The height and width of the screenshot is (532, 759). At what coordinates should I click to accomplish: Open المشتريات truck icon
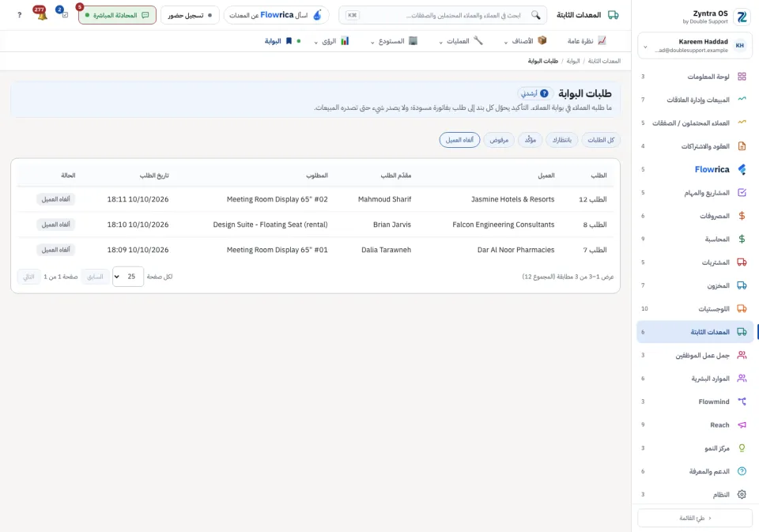click(x=742, y=262)
